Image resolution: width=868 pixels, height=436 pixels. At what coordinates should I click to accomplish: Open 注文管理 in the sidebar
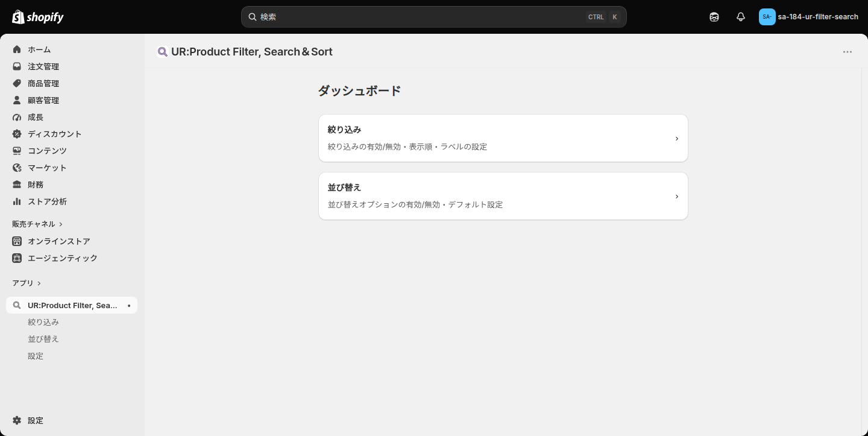click(x=72, y=66)
